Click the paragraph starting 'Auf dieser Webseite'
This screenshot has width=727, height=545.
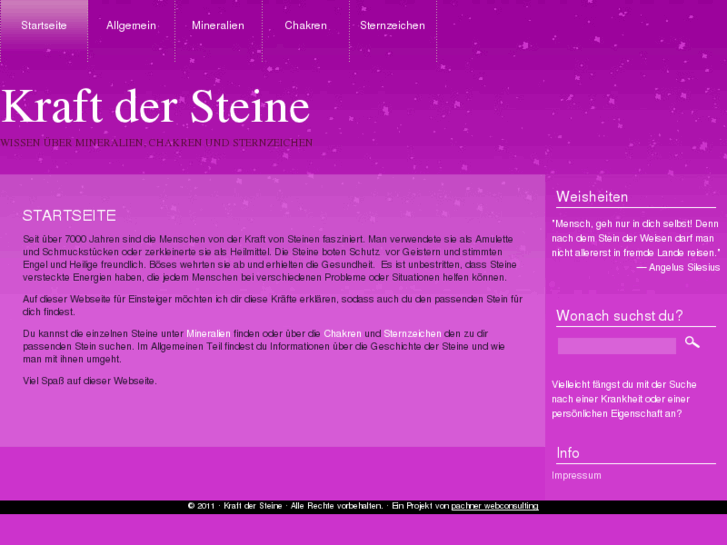pos(273,305)
